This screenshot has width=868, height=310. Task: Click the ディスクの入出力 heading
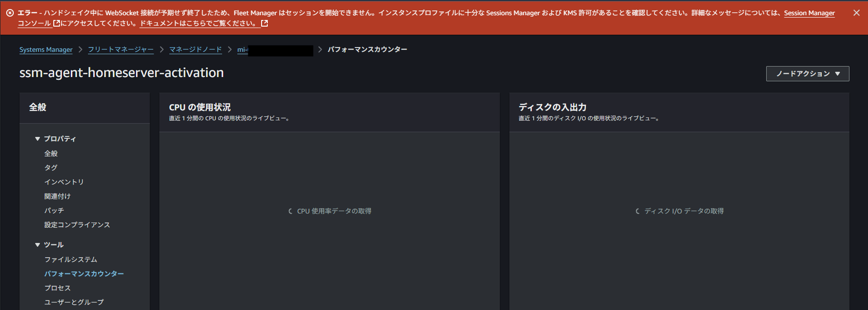552,107
